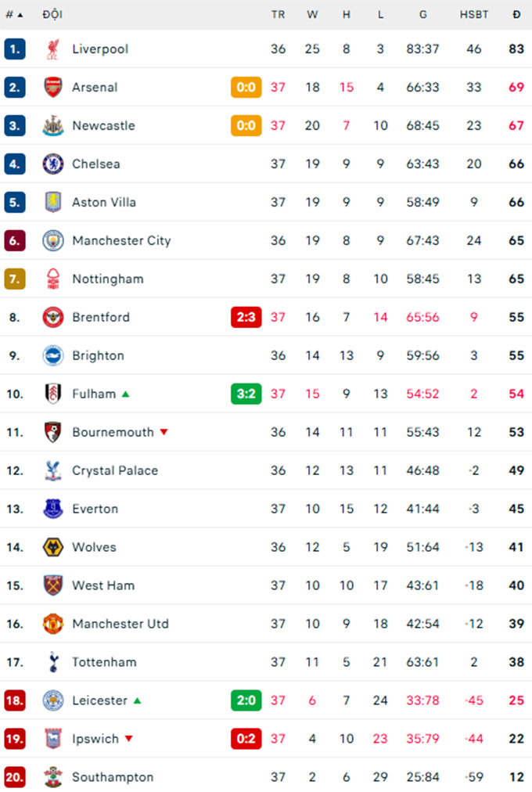Open the Newcastle team name link
Image resolution: width=532 pixels, height=792 pixels.
coord(103,126)
